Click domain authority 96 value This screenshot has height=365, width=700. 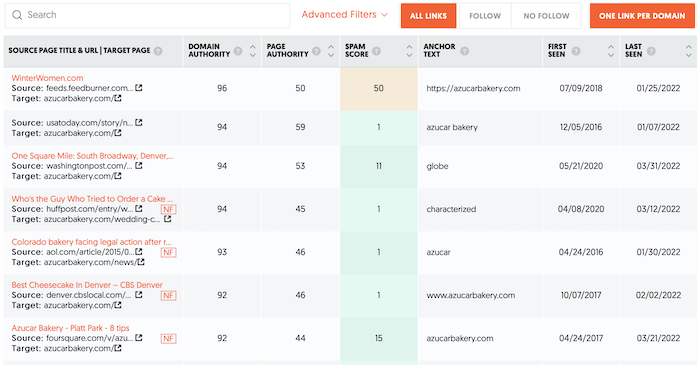pyautogui.click(x=222, y=88)
